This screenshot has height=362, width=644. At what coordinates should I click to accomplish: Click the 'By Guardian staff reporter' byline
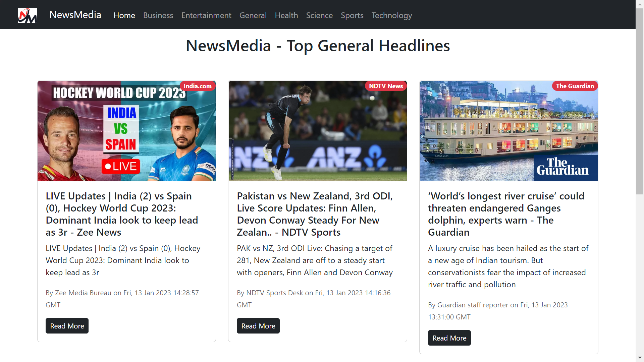click(498, 311)
